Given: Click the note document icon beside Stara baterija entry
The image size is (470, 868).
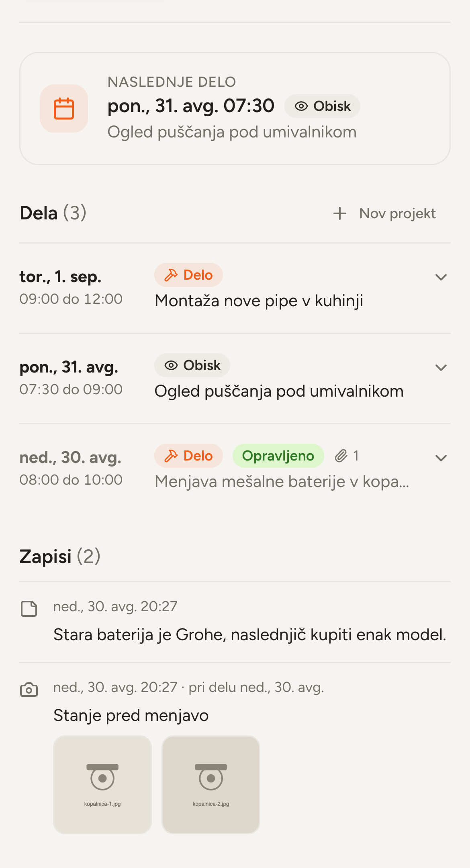Looking at the screenshot, I should point(29,609).
